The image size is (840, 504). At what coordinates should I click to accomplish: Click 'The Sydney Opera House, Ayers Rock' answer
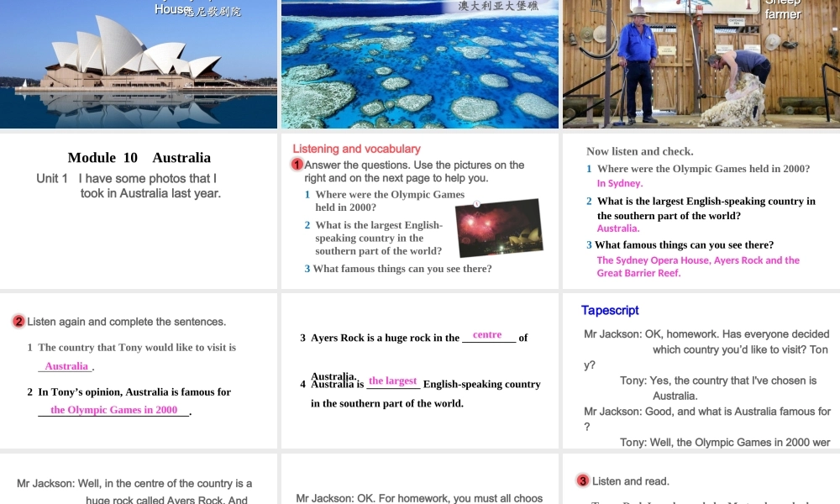tap(698, 266)
